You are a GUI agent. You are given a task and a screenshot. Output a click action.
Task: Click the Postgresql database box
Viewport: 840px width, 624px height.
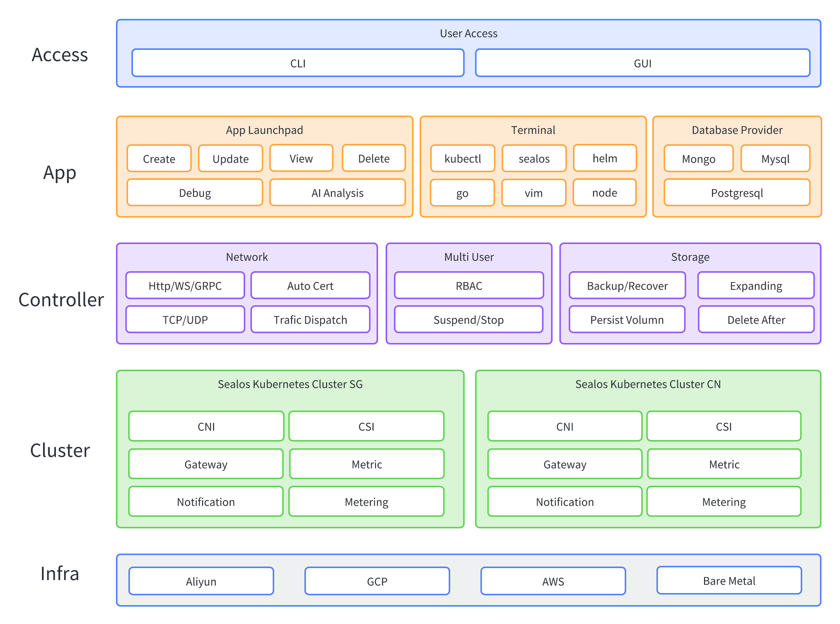737,193
